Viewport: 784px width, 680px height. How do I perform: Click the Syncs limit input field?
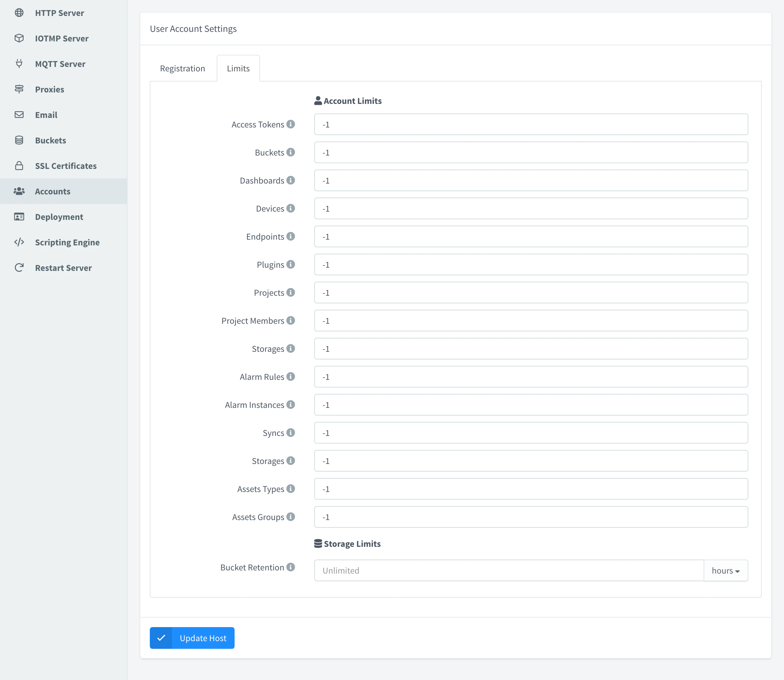pos(531,433)
